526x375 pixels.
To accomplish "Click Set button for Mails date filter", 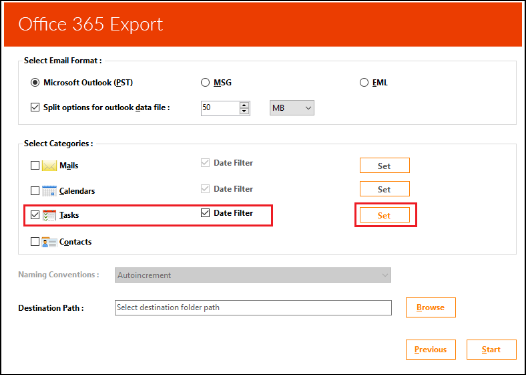I will pyautogui.click(x=385, y=166).
